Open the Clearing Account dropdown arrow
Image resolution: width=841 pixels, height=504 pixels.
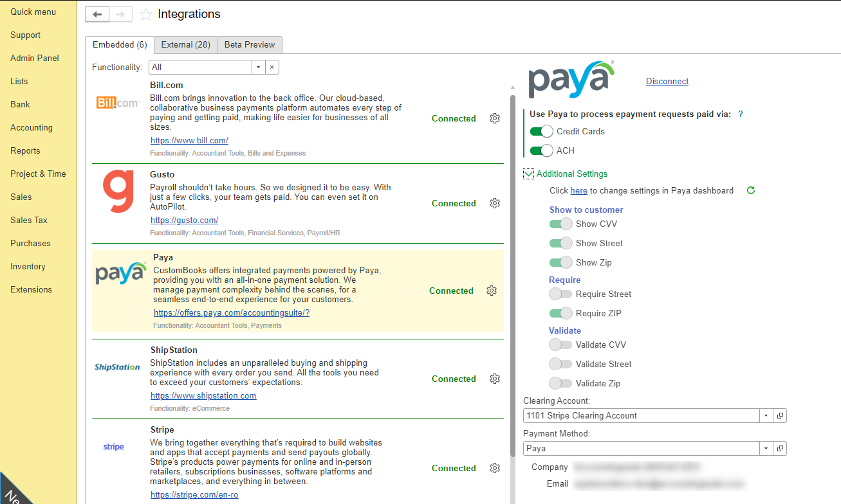pos(766,415)
